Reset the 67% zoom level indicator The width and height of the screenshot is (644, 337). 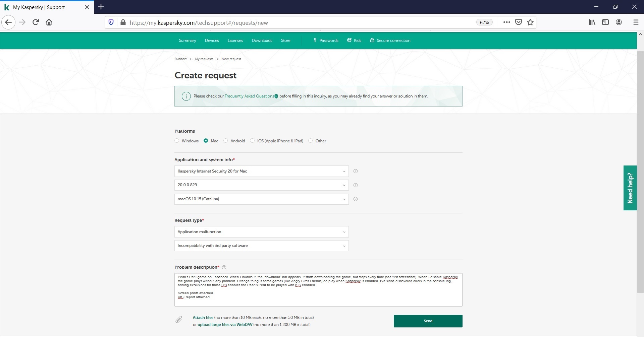484,22
